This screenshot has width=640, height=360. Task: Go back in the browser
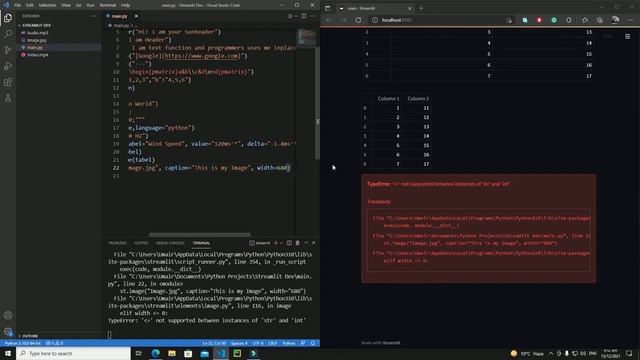coord(329,20)
